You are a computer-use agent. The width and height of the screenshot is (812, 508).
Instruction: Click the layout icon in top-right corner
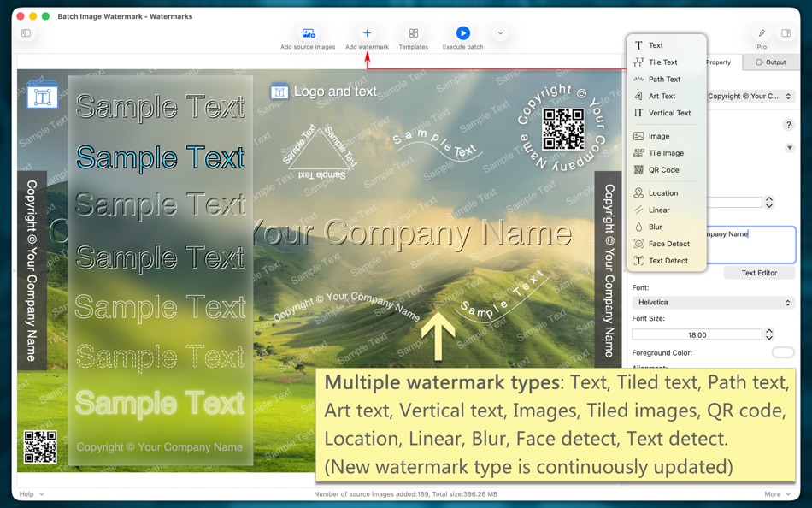click(x=786, y=32)
